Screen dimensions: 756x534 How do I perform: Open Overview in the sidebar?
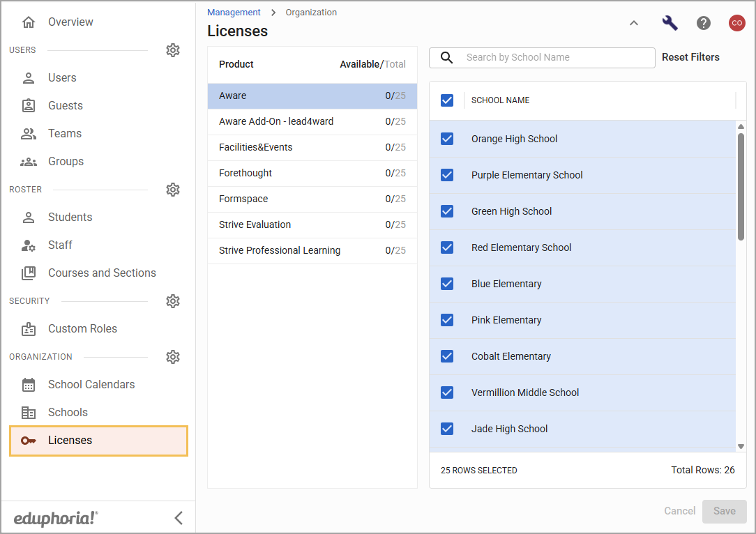(71, 22)
